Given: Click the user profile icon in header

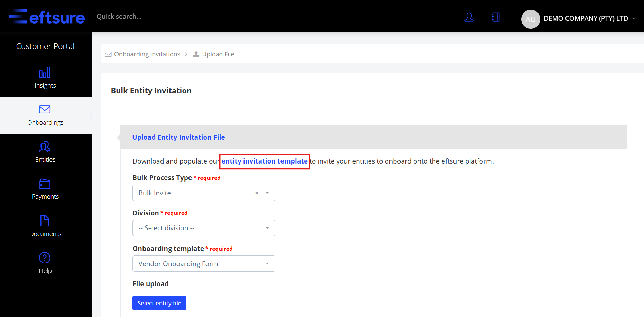Looking at the screenshot, I should 469,17.
